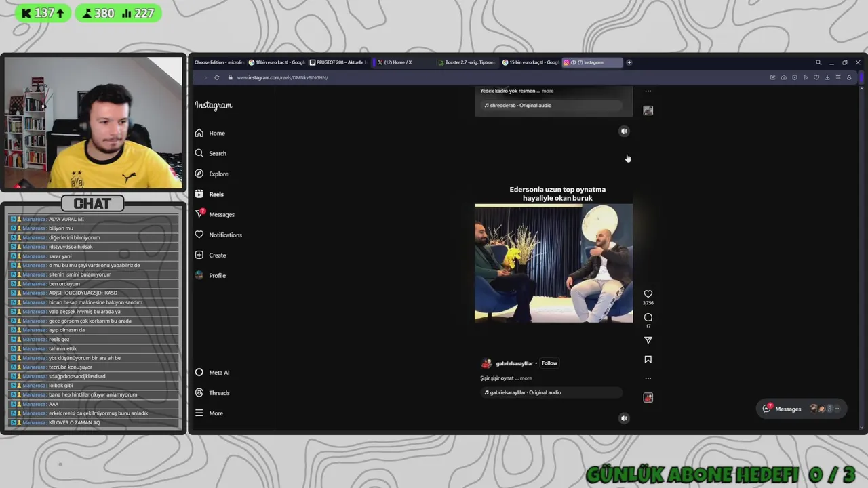
Task: Share the gabrielsarayl1lar reel via paper plane
Action: point(648,340)
